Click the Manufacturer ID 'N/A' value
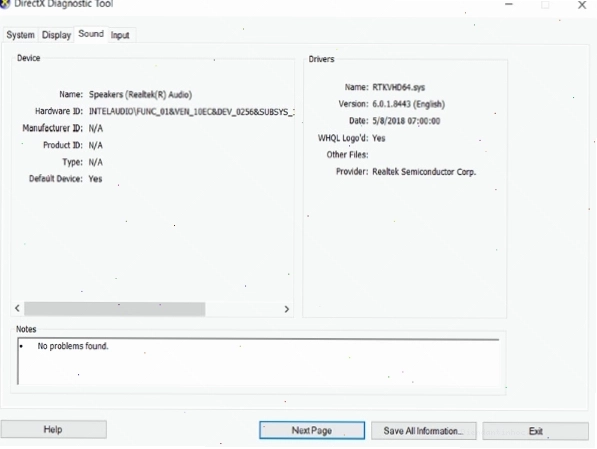The image size is (597, 449). pyautogui.click(x=96, y=128)
